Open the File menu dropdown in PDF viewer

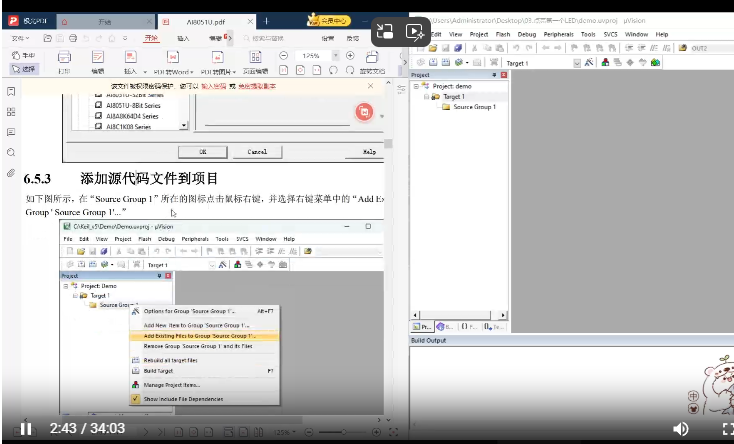(x=21, y=38)
